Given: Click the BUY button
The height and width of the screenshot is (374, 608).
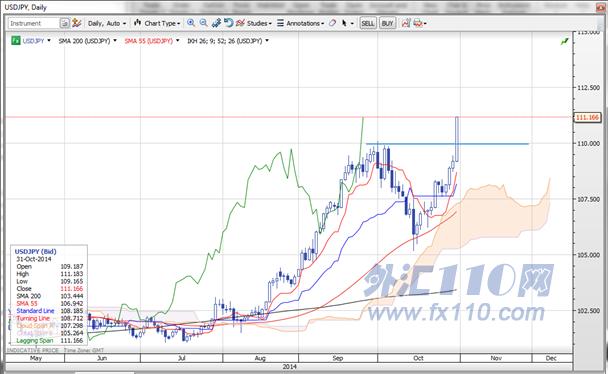Looking at the screenshot, I should tap(387, 23).
